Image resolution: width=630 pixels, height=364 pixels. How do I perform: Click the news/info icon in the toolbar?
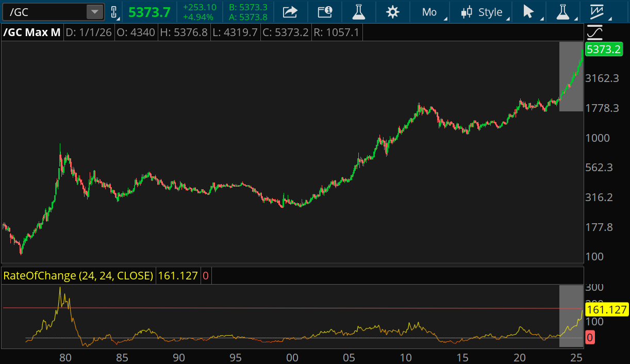coord(325,12)
